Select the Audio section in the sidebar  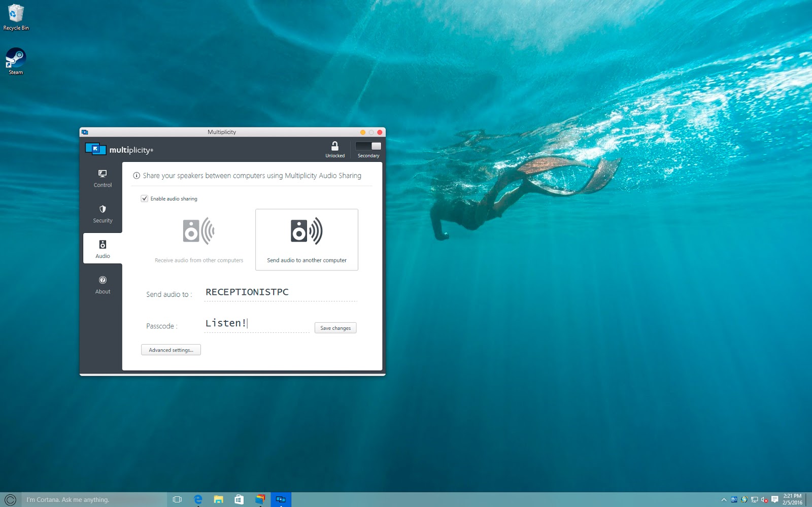(x=103, y=249)
